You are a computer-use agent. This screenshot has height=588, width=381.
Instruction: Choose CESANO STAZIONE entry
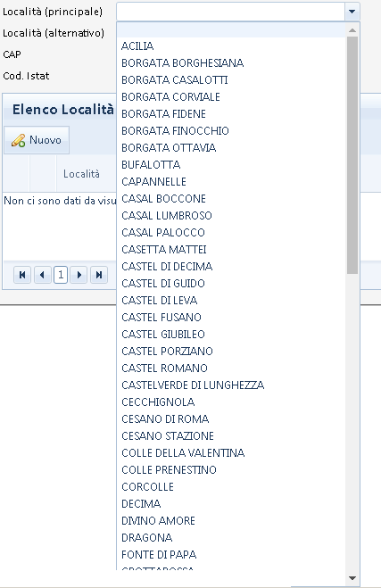tap(231, 435)
